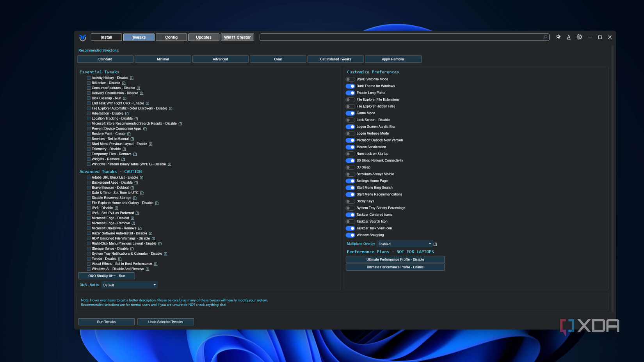The width and height of the screenshot is (644, 362).
Task: Open help icon for Telemetry - Disable
Action: 124,149
